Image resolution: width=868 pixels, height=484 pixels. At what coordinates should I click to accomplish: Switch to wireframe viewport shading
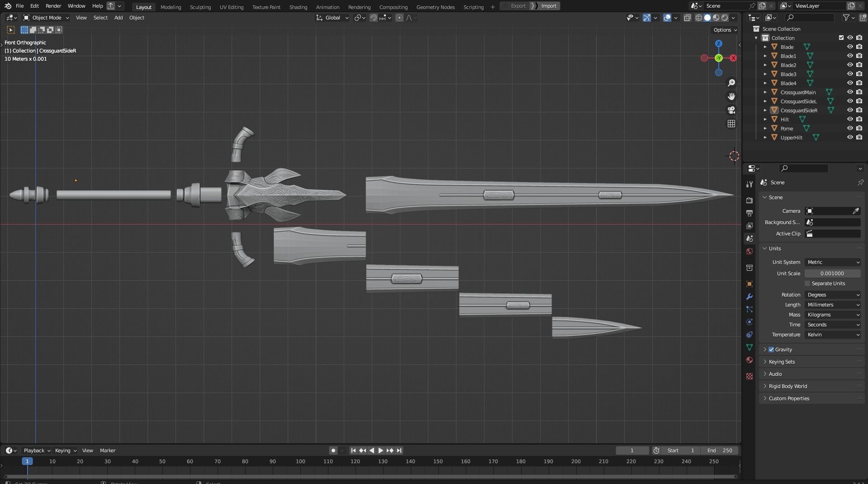point(699,18)
